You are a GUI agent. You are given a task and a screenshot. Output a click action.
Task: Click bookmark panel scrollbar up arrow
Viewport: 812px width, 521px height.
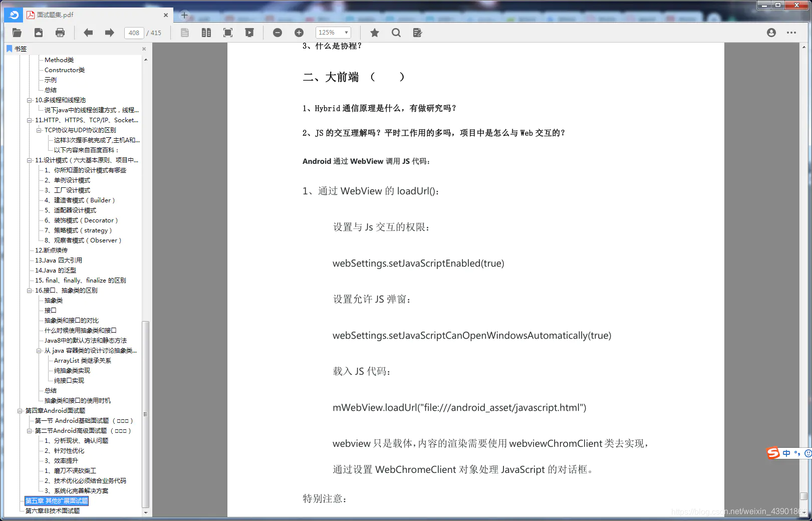[146, 60]
